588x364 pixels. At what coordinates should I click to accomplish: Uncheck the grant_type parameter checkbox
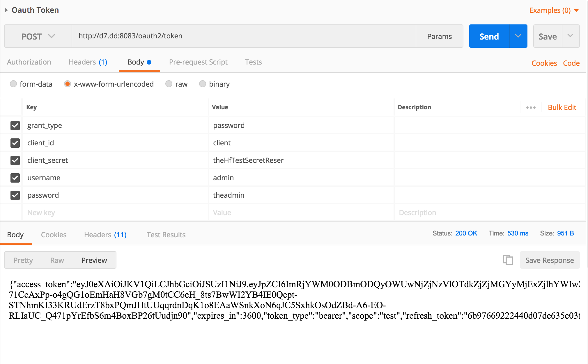[x=15, y=126]
